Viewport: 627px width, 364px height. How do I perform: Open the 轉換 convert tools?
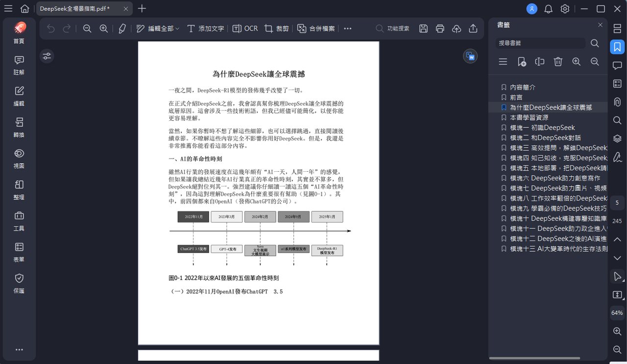click(19, 127)
